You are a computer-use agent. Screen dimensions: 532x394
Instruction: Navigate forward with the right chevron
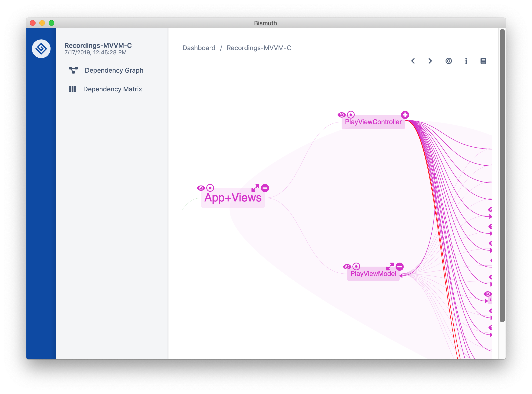point(430,61)
